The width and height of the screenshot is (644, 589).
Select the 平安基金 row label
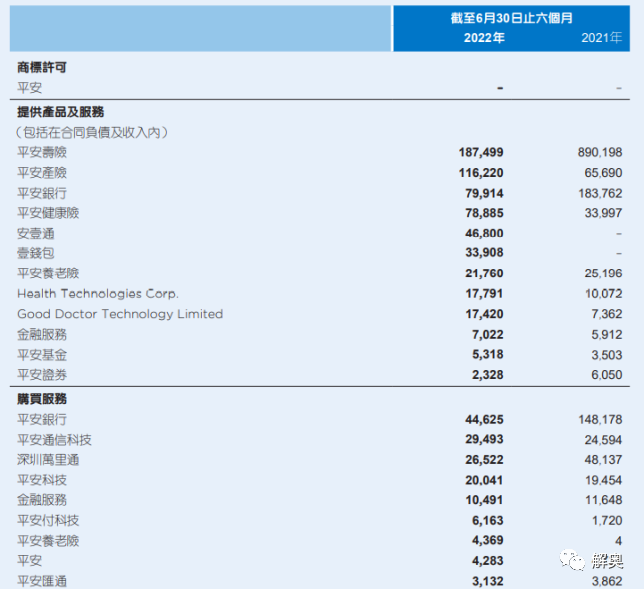click(x=42, y=354)
